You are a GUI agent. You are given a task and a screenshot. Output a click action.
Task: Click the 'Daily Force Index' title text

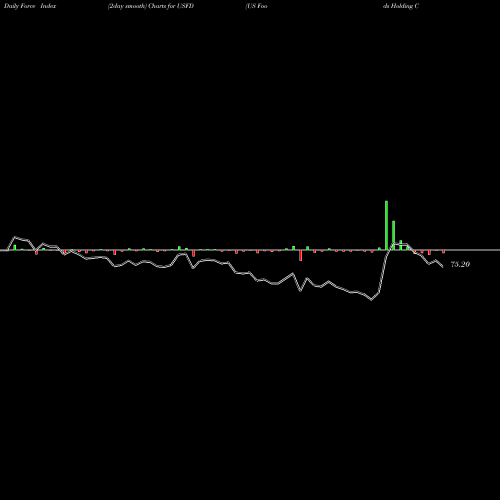click(30, 6)
